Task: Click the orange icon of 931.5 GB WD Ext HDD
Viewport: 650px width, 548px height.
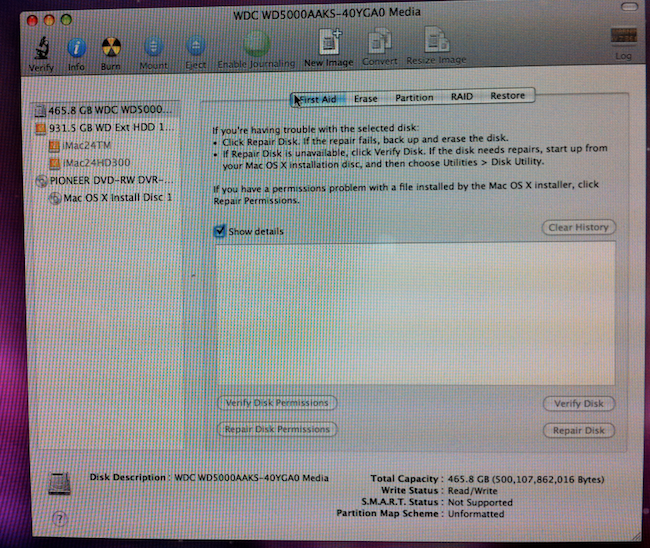Action: click(x=41, y=129)
